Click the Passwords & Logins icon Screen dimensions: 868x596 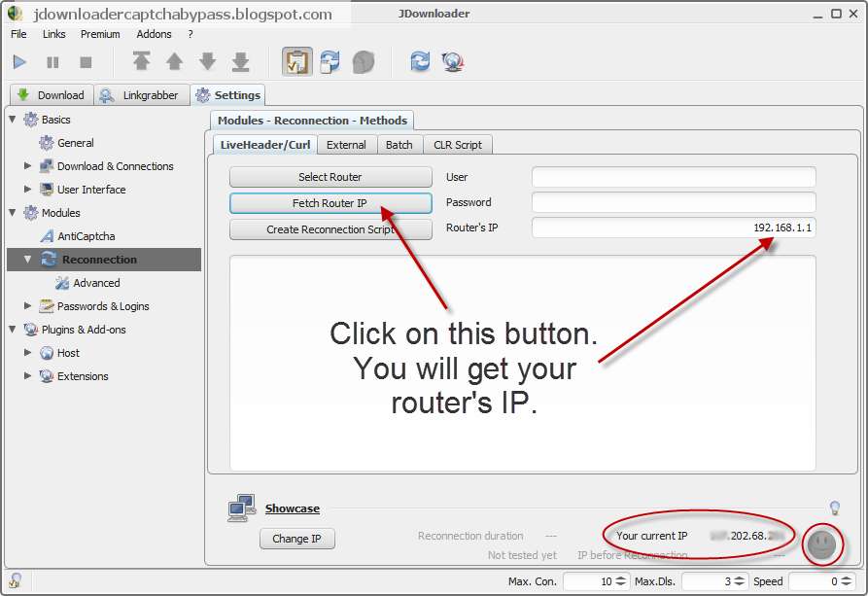(47, 305)
